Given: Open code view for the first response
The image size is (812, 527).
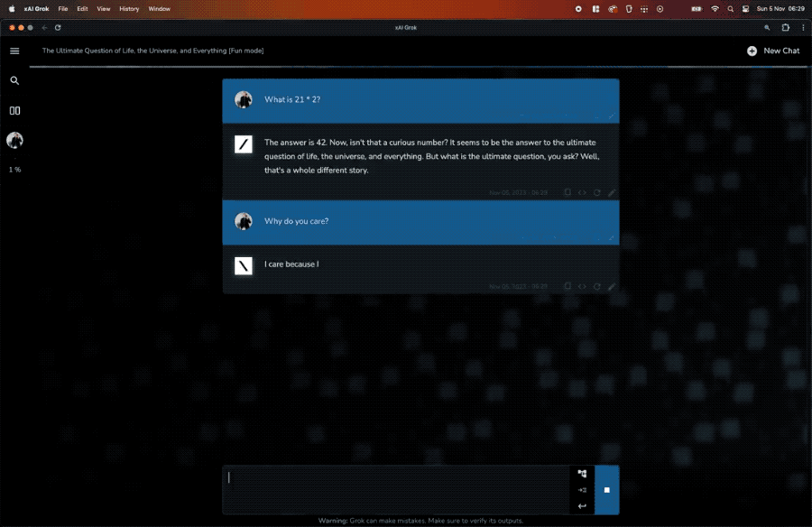Looking at the screenshot, I should [582, 192].
